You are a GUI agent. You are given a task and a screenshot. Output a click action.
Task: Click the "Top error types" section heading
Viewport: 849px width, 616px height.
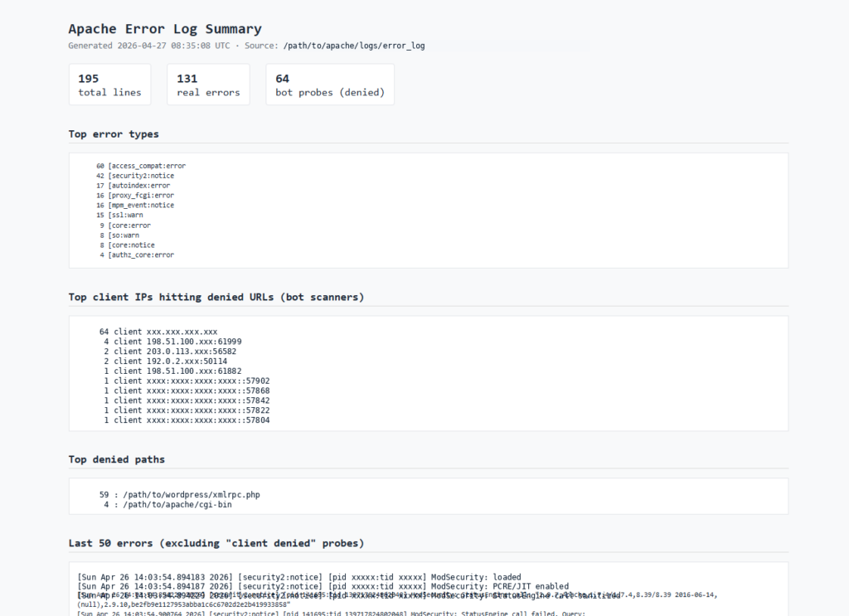click(114, 133)
